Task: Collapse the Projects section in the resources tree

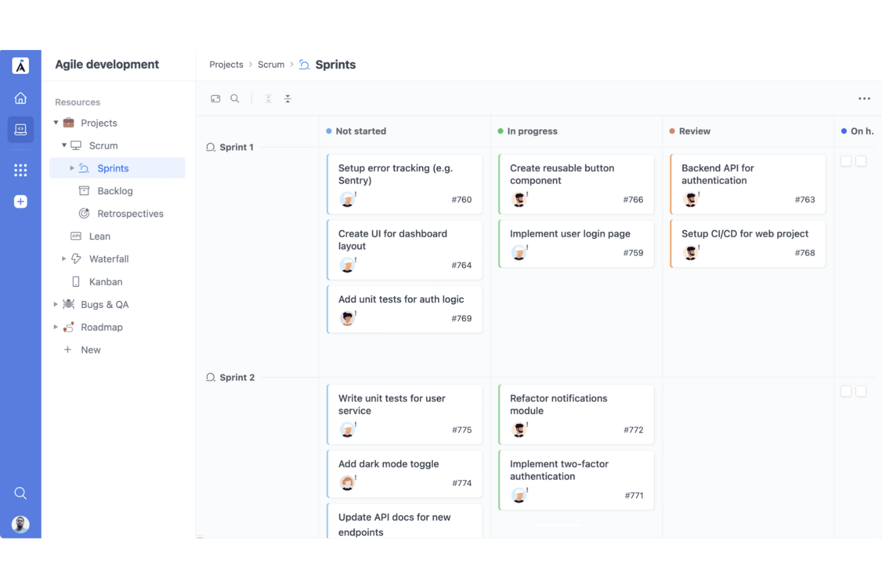Action: (x=56, y=123)
